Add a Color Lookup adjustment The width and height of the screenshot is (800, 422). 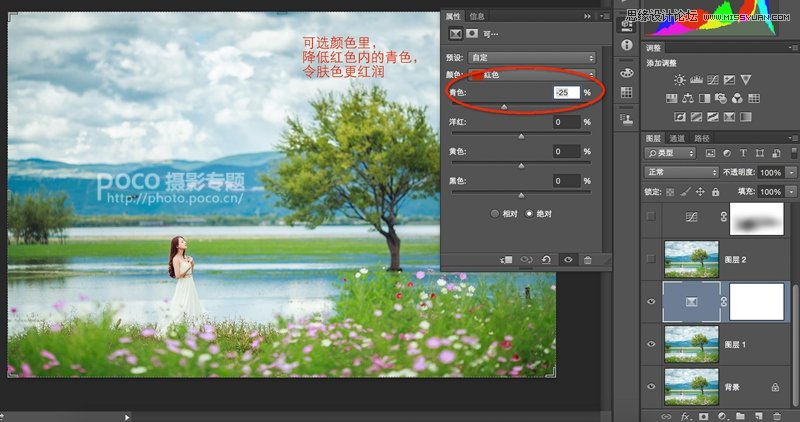(754, 98)
